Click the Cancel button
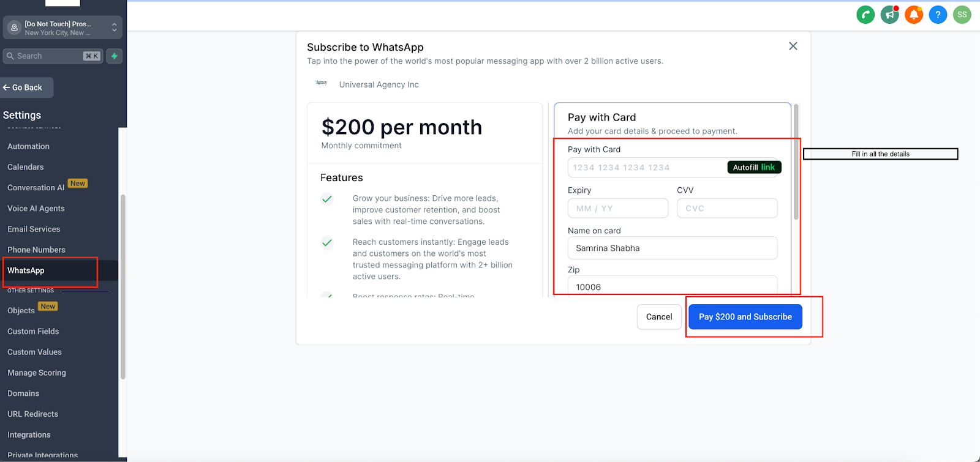Viewport: 980px width, 462px height. (x=659, y=317)
